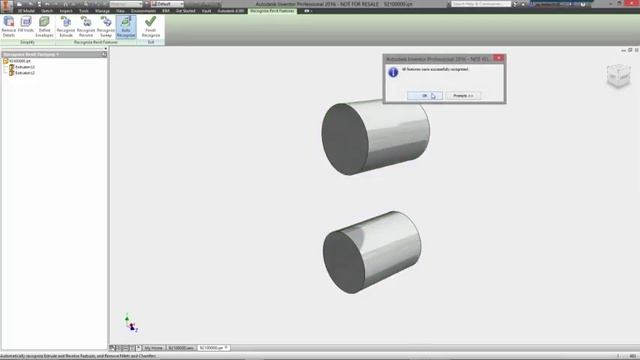Select the Recognize Revit Features tab
The image size is (640, 360).
[272, 11]
